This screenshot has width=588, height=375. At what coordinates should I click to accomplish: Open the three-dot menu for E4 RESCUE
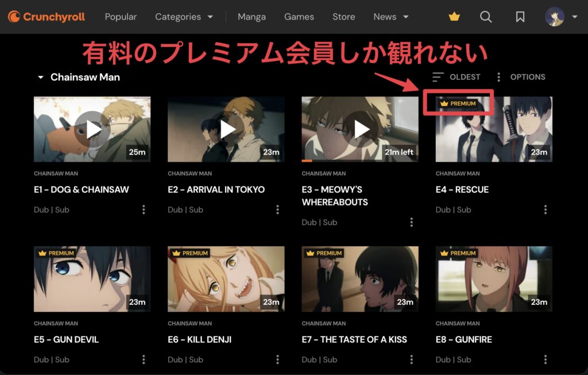coord(545,210)
